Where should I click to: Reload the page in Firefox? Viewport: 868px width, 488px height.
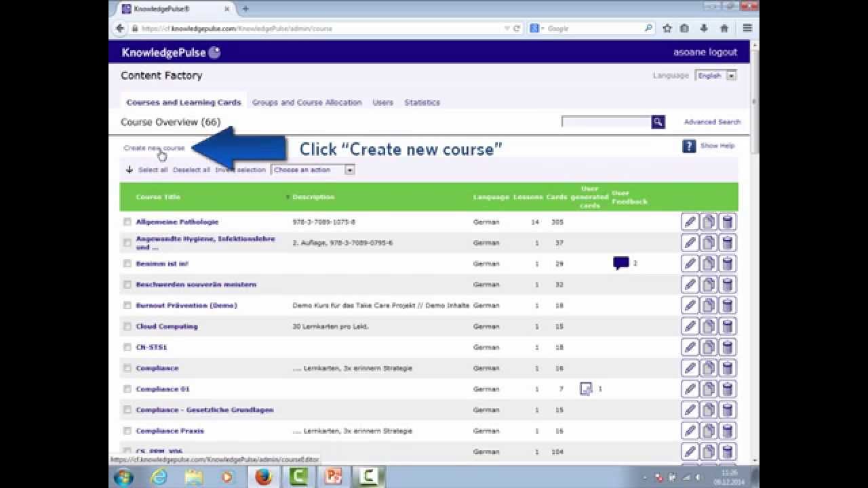tap(517, 28)
